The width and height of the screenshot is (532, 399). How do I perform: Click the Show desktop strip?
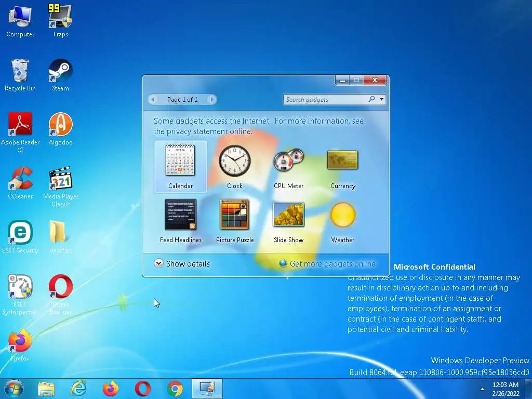point(528,389)
